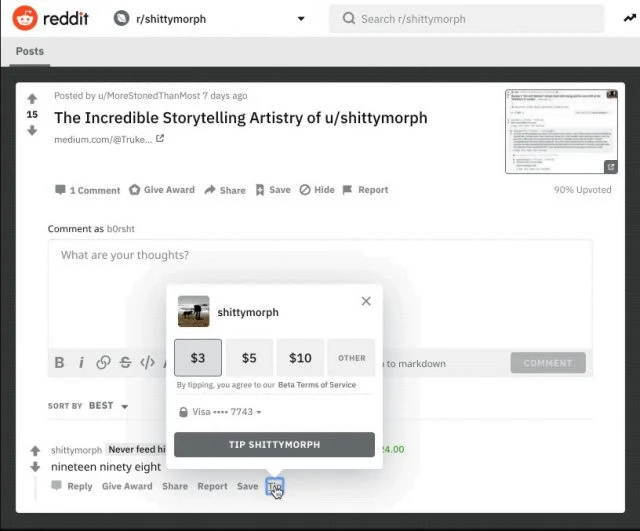Screen dimensions: 640x531
Task: Close the tip popup dialog
Action: [x=366, y=301]
